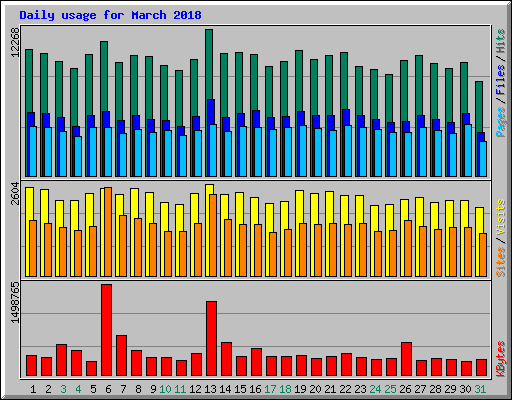Select the orange Sites bar for day 26
The height and width of the screenshot is (400, 512).
408,248
